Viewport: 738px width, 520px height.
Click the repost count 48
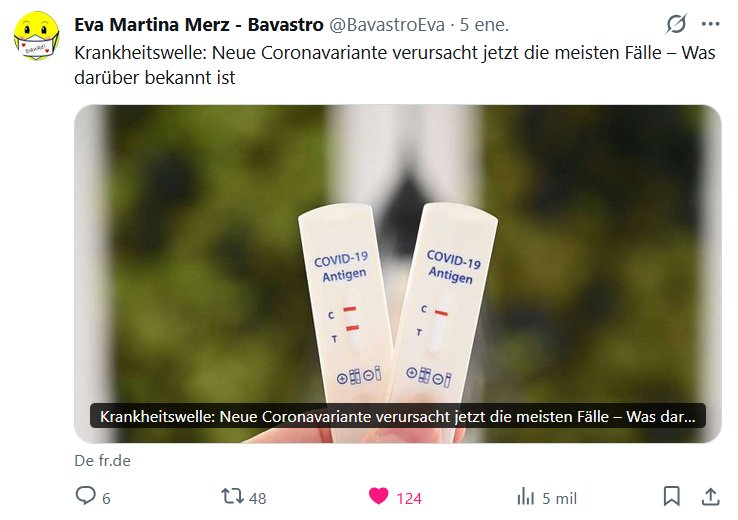click(257, 498)
